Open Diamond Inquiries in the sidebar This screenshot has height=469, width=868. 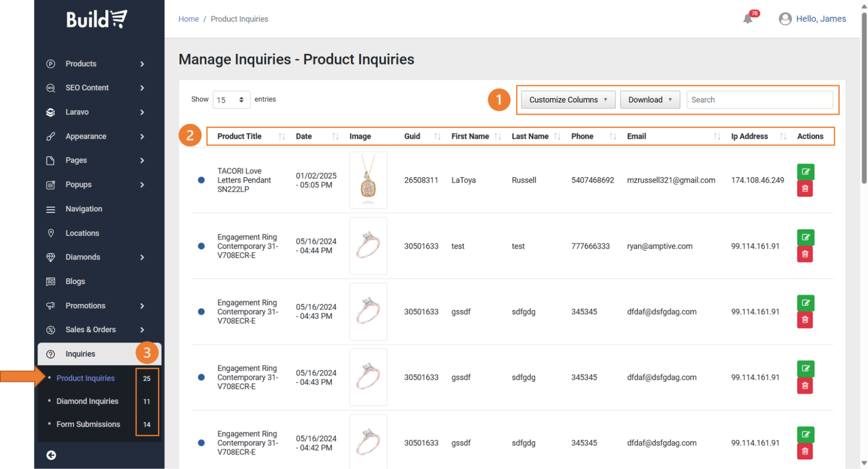tap(87, 401)
